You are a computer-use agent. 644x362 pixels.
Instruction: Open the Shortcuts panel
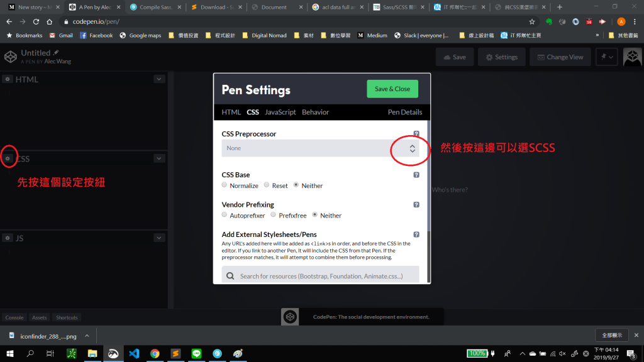67,317
